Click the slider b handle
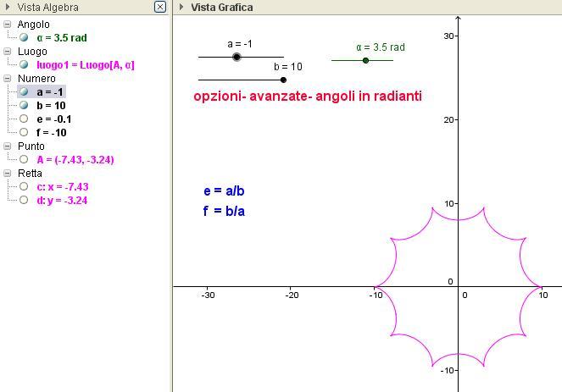The width and height of the screenshot is (562, 392). click(x=283, y=80)
